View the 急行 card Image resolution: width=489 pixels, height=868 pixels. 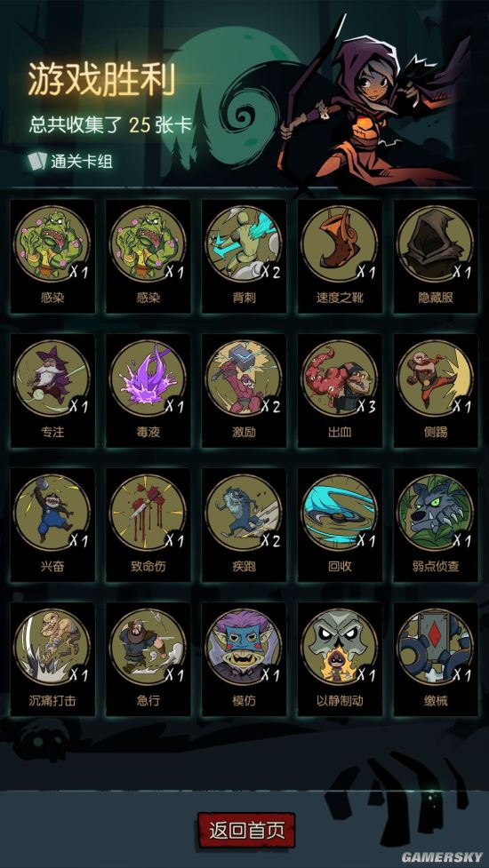point(148,659)
